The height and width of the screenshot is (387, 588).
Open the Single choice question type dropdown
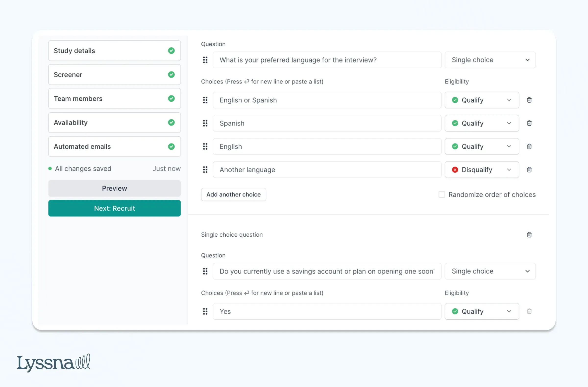pos(490,60)
